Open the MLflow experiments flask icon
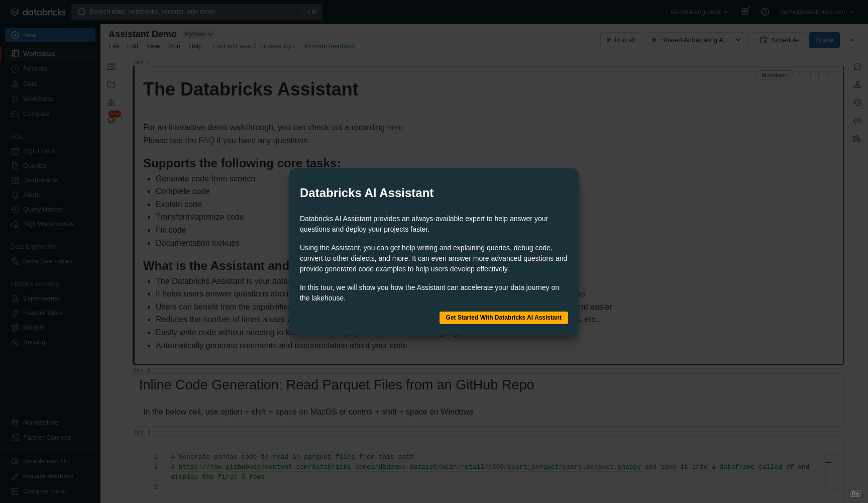This screenshot has width=868, height=503. (857, 84)
